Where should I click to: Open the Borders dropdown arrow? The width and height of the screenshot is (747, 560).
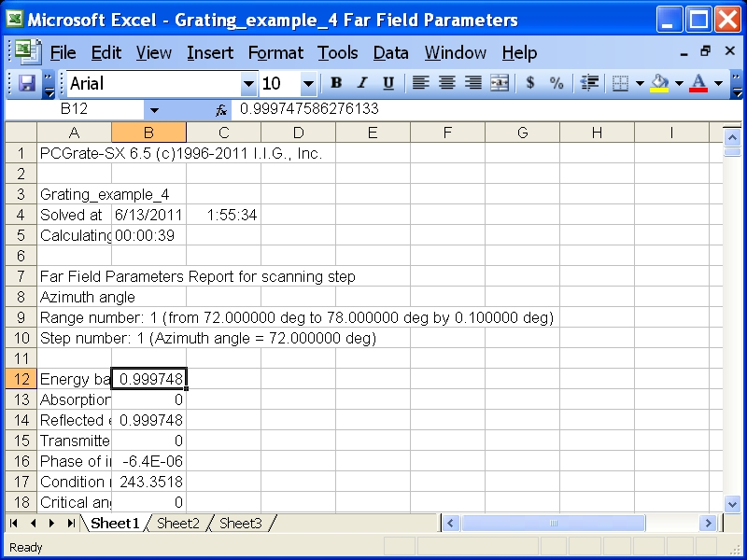pos(640,84)
